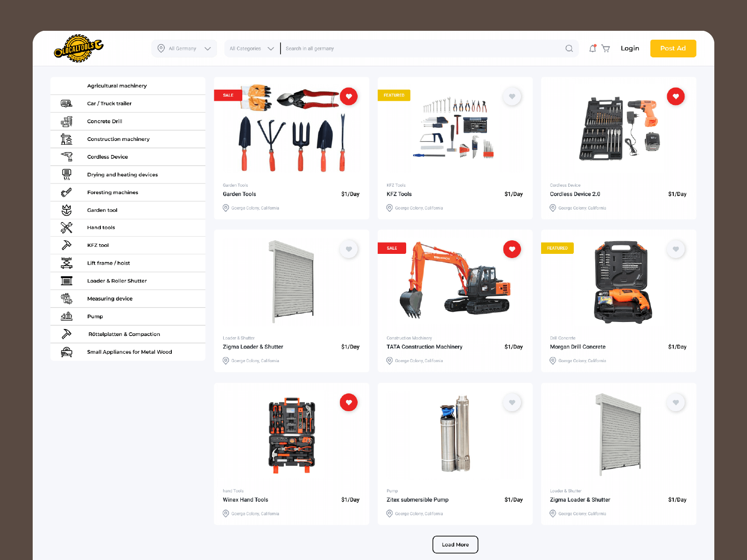The width and height of the screenshot is (747, 560).
Task: Click the Foresting machines chainsaw icon
Action: [67, 192]
